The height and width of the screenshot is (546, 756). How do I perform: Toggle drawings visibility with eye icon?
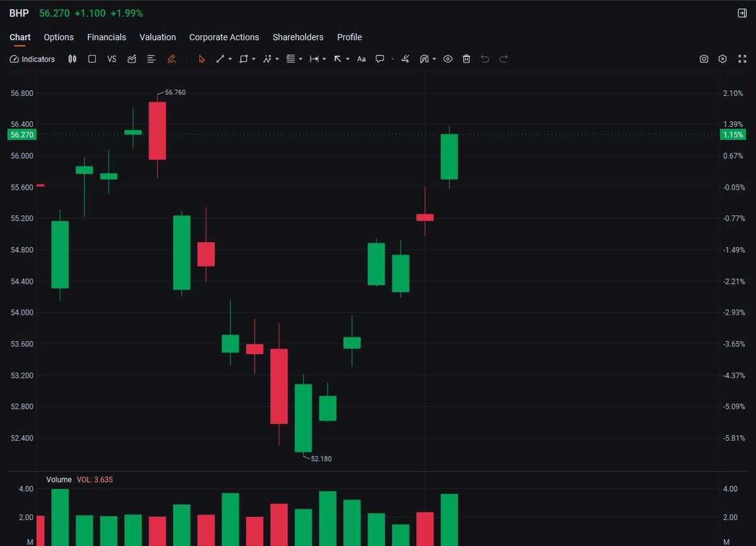(x=448, y=59)
